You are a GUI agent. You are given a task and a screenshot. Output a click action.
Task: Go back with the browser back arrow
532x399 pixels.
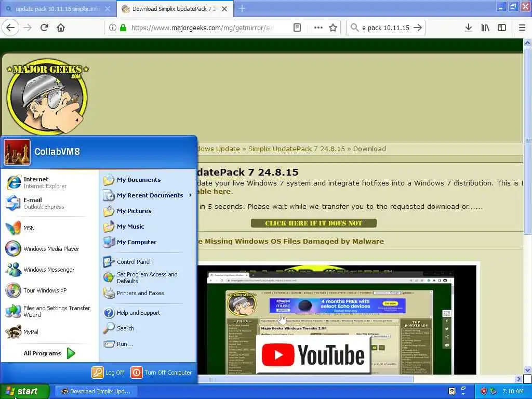click(10, 28)
